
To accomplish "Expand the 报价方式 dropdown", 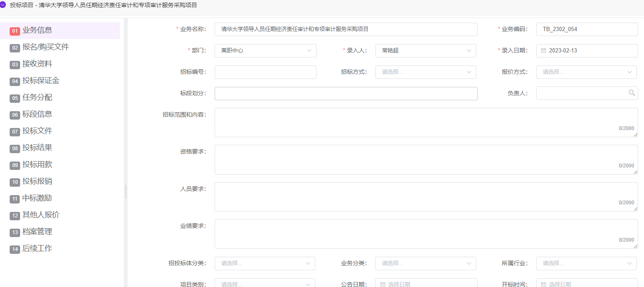I will pyautogui.click(x=586, y=72).
